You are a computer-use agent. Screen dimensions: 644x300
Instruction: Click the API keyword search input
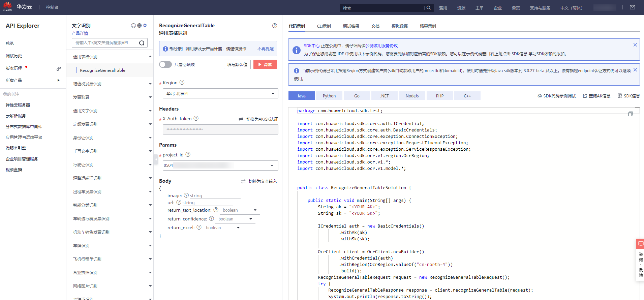pyautogui.click(x=105, y=43)
